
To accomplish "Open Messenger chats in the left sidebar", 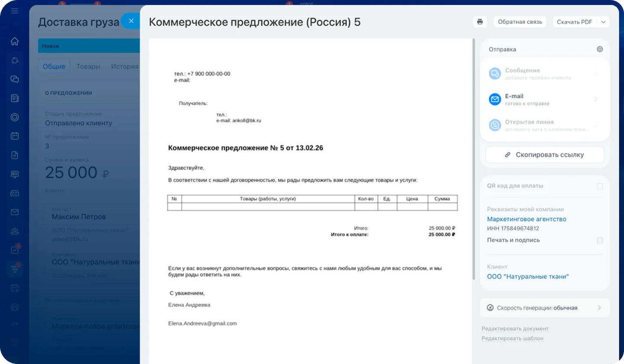I will point(15,79).
